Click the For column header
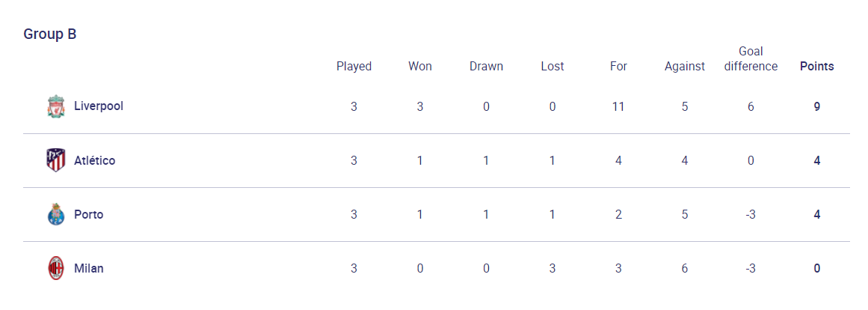 (x=618, y=67)
